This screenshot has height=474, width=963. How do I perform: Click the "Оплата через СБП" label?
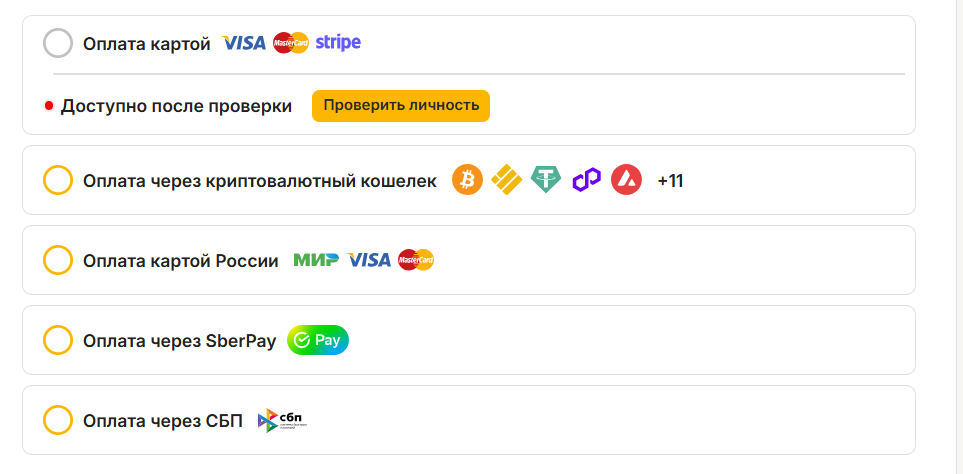[163, 420]
